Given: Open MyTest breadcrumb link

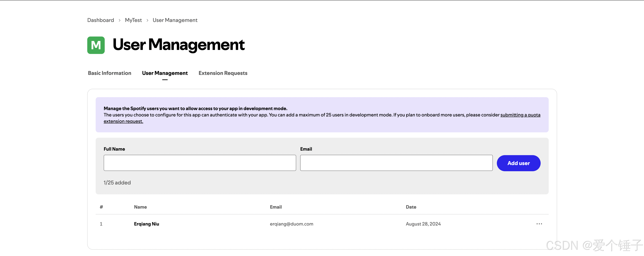Looking at the screenshot, I should 133,20.
